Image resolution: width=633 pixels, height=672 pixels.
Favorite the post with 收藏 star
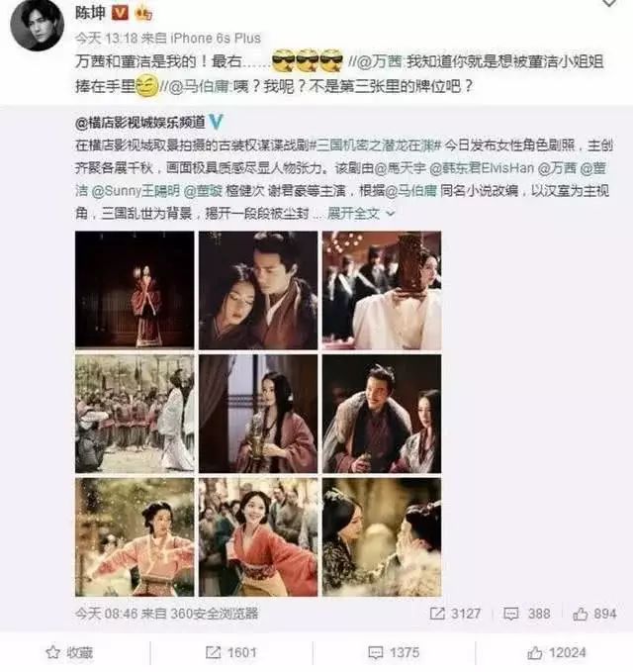click(x=69, y=652)
